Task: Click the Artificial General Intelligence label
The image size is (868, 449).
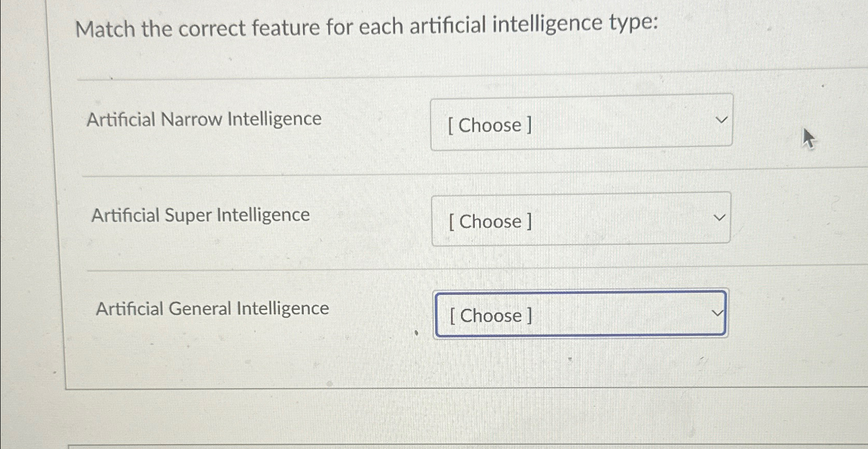Action: (x=213, y=309)
